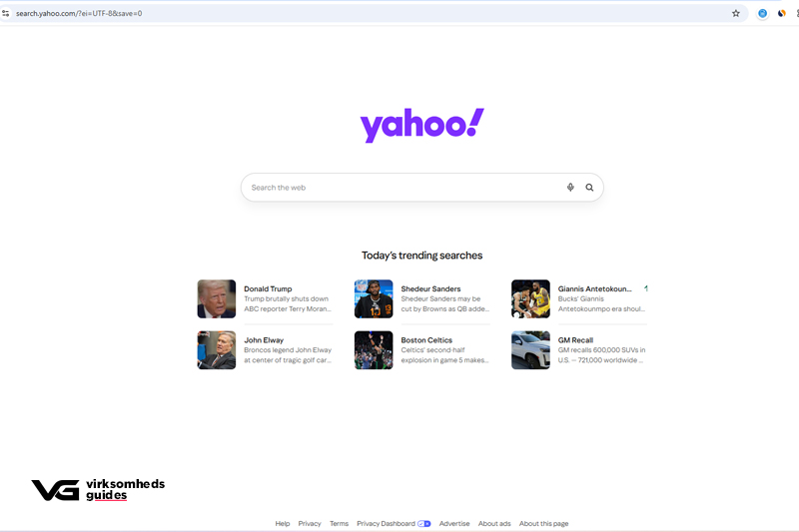Open the Donald Trump thumbnail image
The height and width of the screenshot is (532, 799).
click(x=217, y=298)
